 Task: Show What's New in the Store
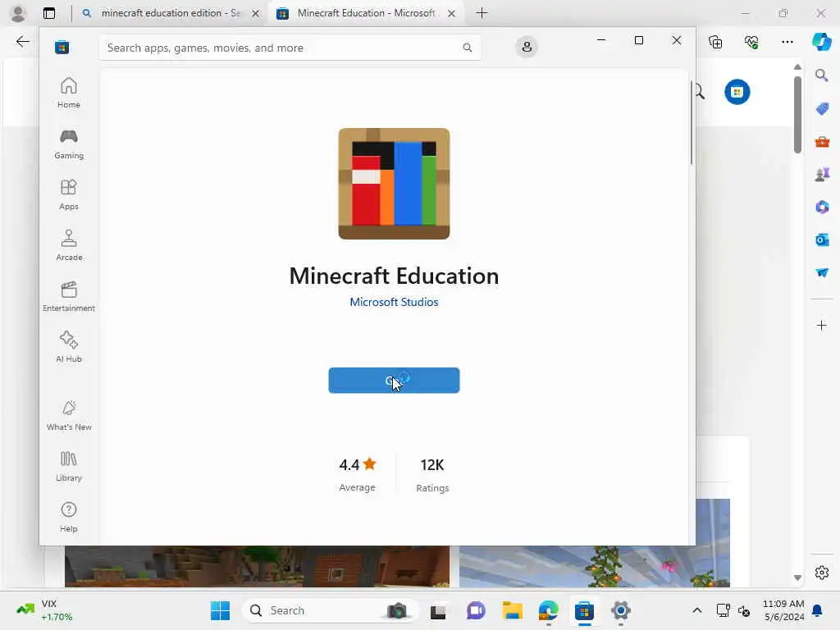pos(69,415)
